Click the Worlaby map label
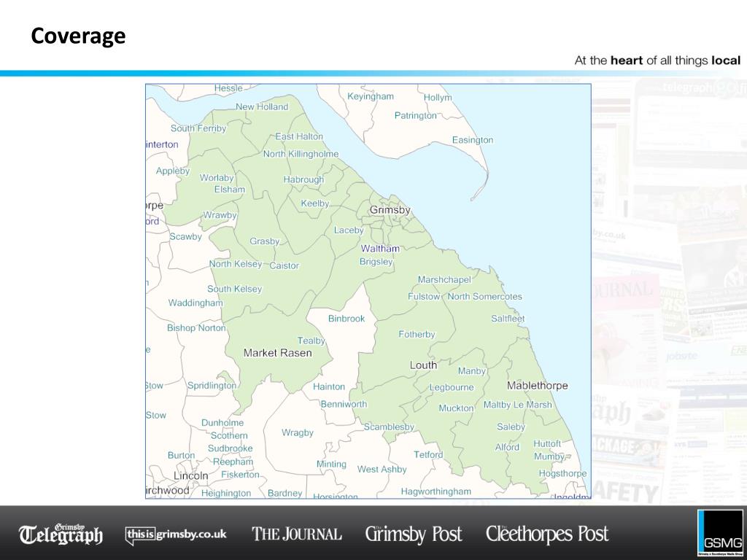This screenshot has height=560, width=747. click(217, 178)
